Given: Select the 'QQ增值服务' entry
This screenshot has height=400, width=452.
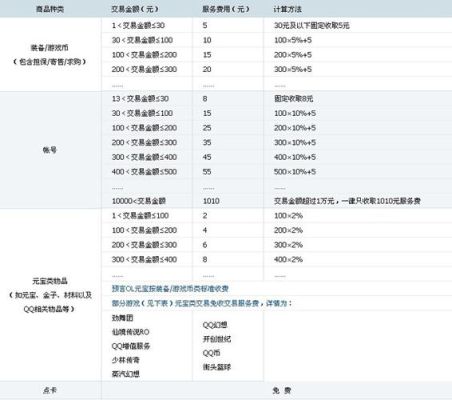Looking at the screenshot, I should 131,346.
